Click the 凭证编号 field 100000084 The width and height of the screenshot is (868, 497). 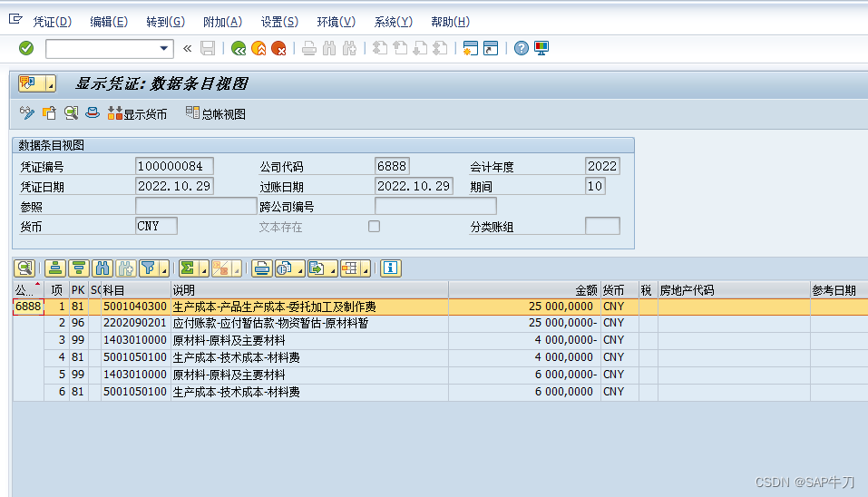(174, 166)
